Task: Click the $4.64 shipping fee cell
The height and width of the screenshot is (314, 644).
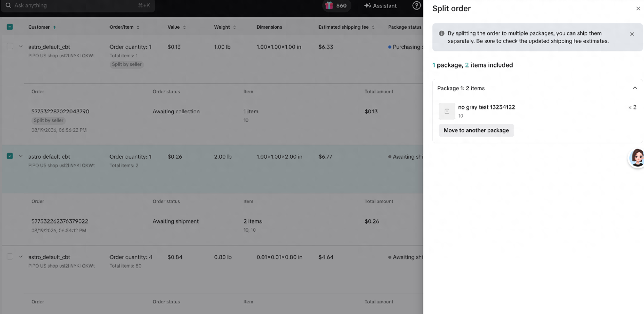Action: [326, 257]
